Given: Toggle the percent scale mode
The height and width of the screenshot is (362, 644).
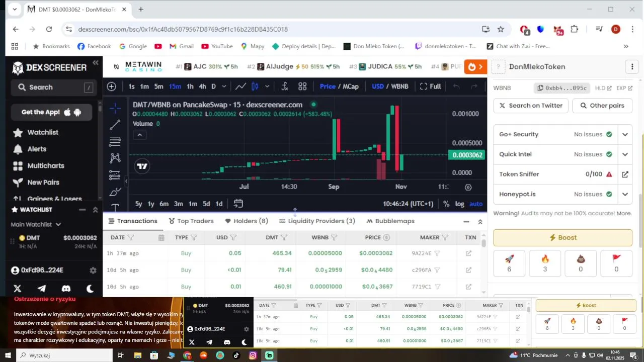Looking at the screenshot, I should (x=446, y=204).
